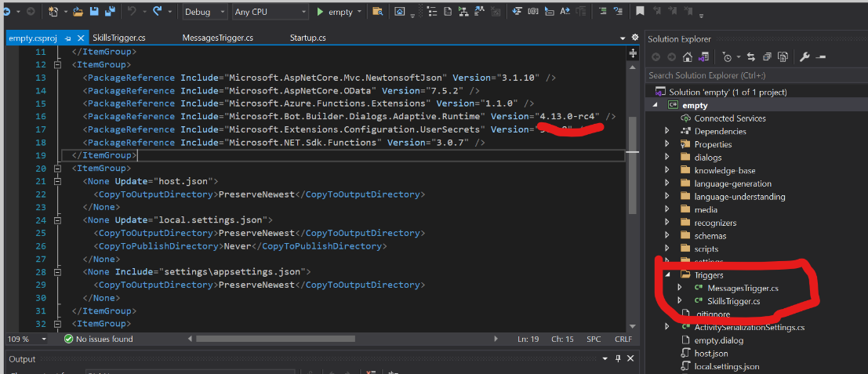Expand the Dependencies node
This screenshot has height=374, width=868.
(667, 131)
